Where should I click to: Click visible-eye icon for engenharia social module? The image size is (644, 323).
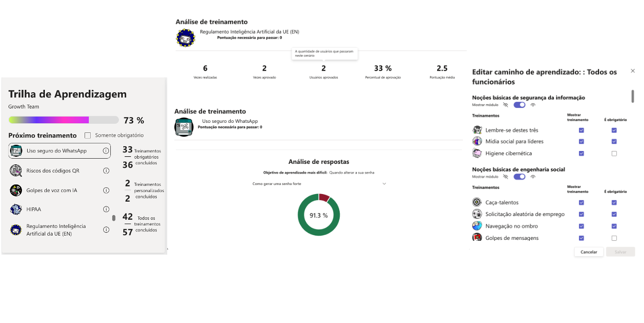click(x=533, y=177)
